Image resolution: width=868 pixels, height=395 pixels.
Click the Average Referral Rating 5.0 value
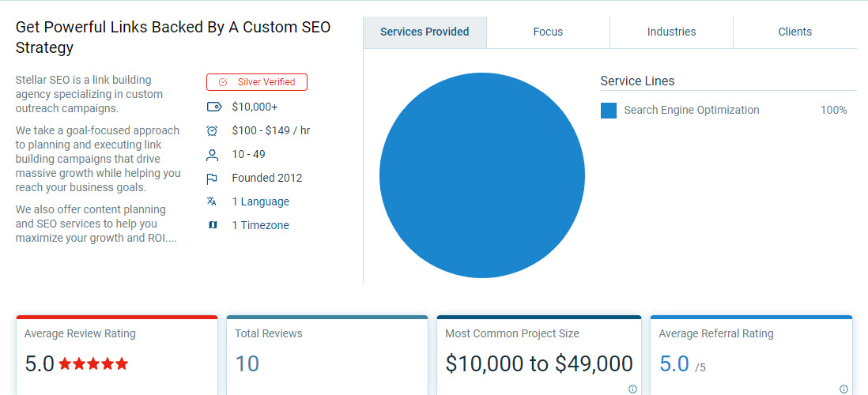point(674,363)
